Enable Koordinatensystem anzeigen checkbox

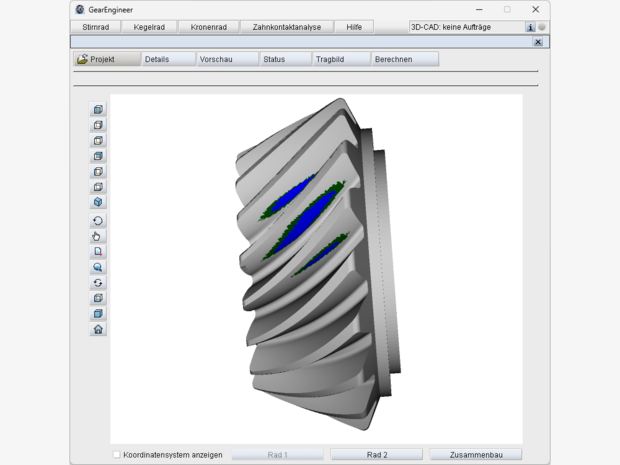click(x=117, y=455)
